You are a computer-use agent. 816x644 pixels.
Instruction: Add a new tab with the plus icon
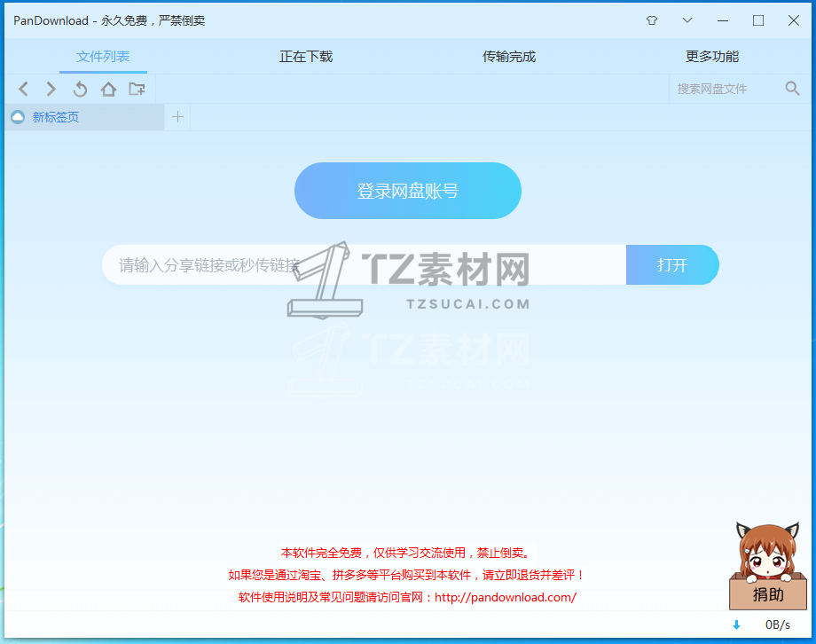tap(177, 116)
